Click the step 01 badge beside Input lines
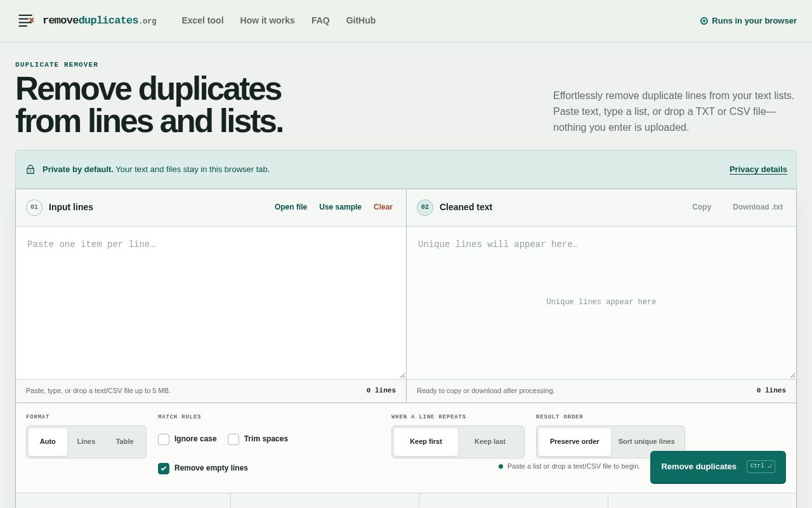812x508 pixels. pyautogui.click(x=34, y=208)
